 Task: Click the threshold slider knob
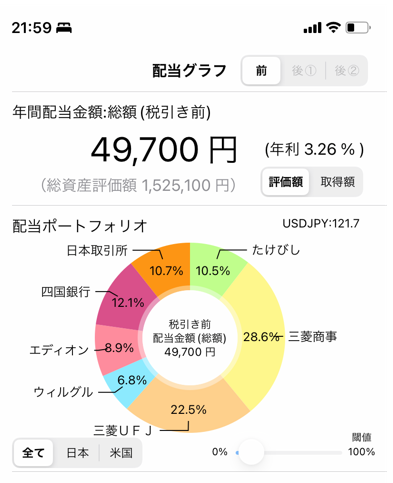pyautogui.click(x=251, y=452)
